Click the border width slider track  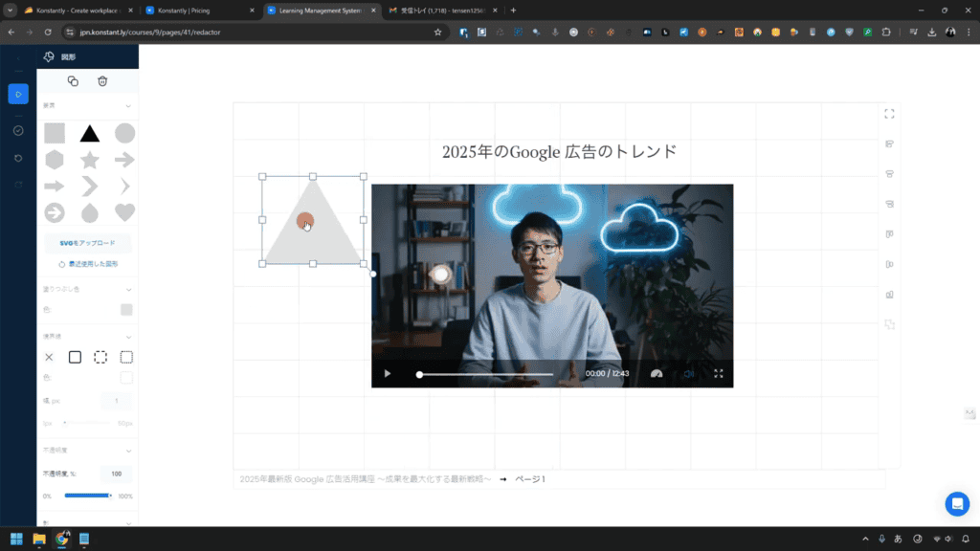(x=87, y=423)
